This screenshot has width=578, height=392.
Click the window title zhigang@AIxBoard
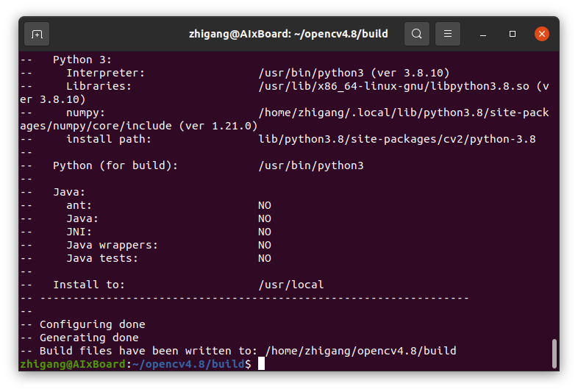click(288, 34)
